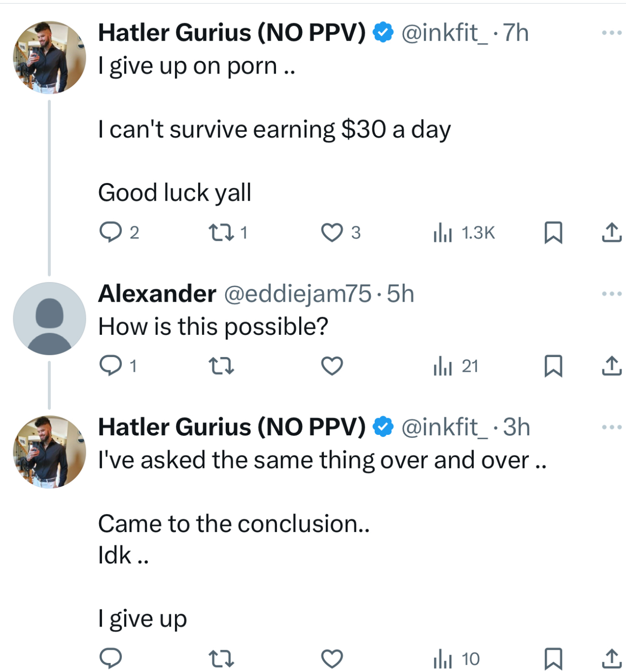The height and width of the screenshot is (672, 626).
Task: Open the Hatler Gurius name on the 7h tweet
Action: tap(232, 33)
